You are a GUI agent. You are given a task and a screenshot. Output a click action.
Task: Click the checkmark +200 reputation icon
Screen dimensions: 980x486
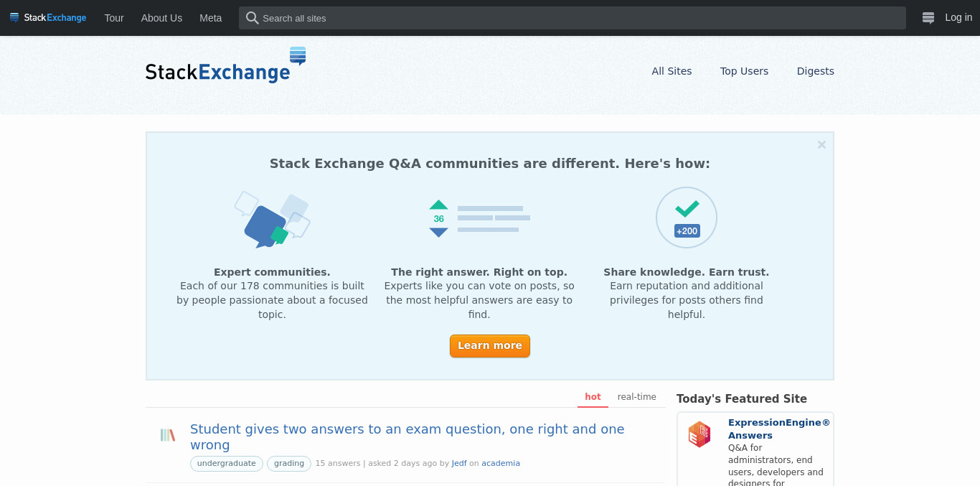pyautogui.click(x=687, y=218)
